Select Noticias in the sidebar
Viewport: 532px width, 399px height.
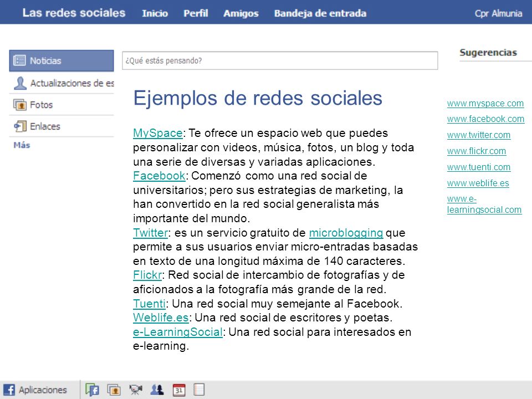point(62,61)
